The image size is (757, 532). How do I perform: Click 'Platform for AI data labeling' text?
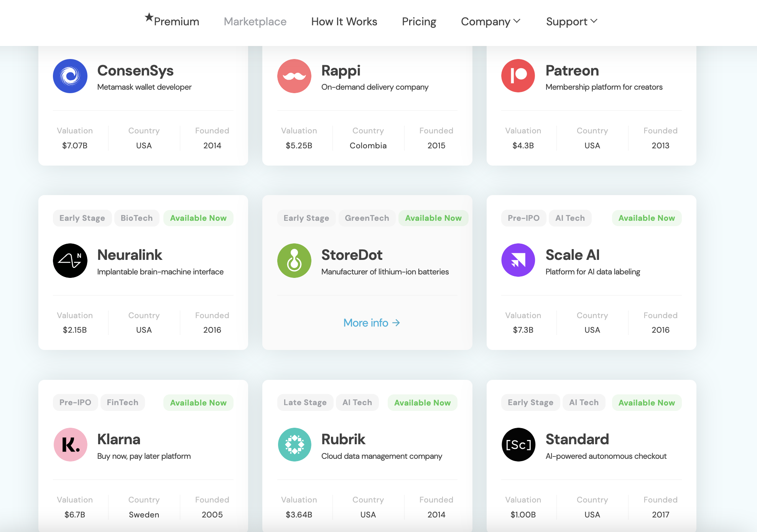coord(593,272)
